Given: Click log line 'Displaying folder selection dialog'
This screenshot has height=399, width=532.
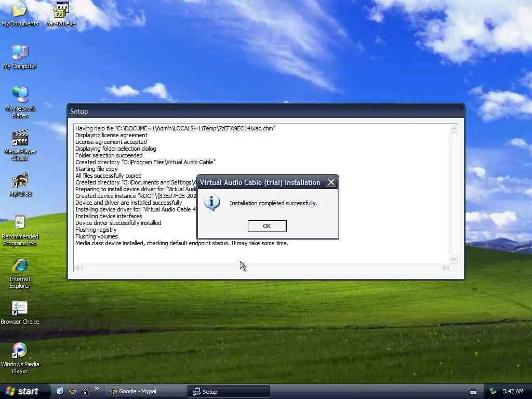Looking at the screenshot, I should [x=116, y=149].
